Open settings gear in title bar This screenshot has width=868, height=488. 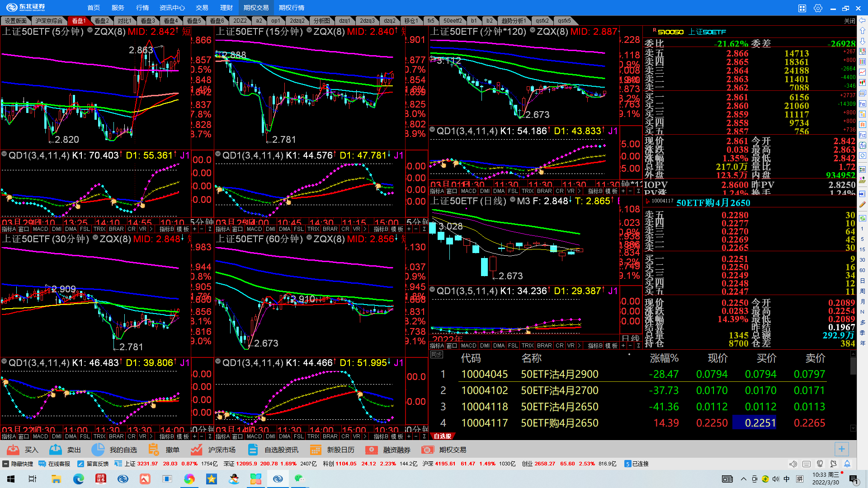817,8
